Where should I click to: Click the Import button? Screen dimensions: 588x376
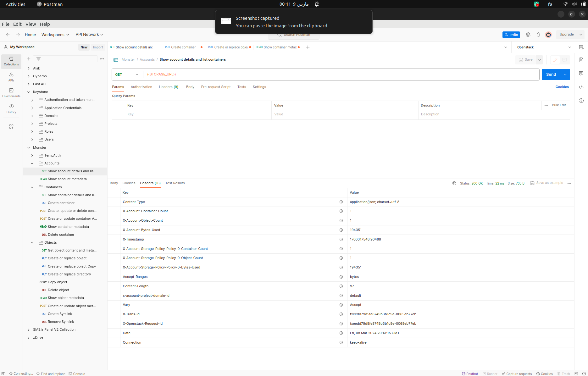click(x=98, y=47)
